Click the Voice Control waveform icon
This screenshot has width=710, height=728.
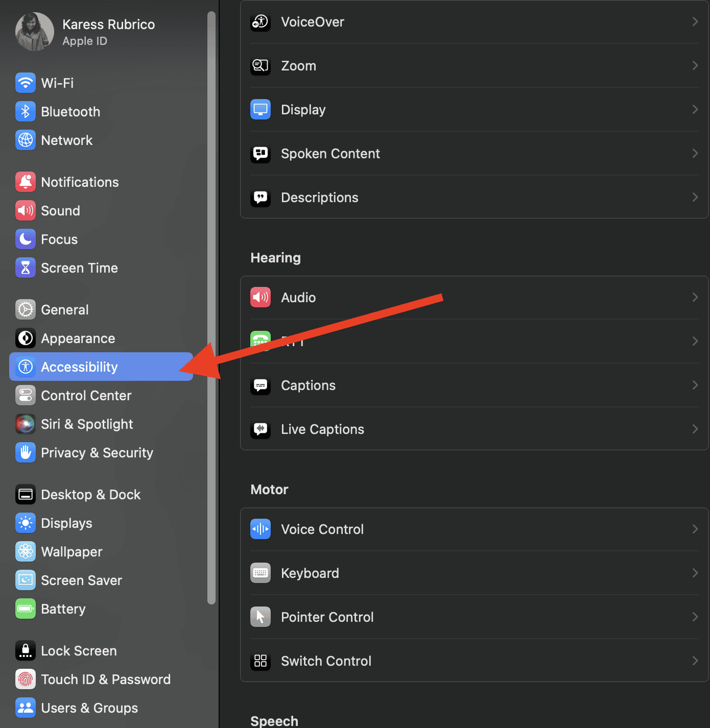pos(261,529)
